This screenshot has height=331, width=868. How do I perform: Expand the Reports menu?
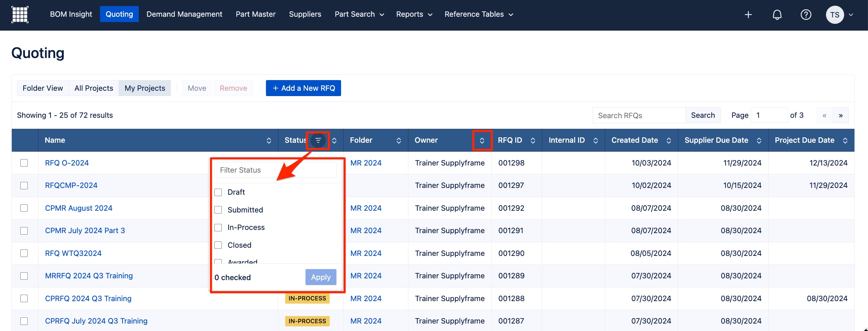coord(414,14)
